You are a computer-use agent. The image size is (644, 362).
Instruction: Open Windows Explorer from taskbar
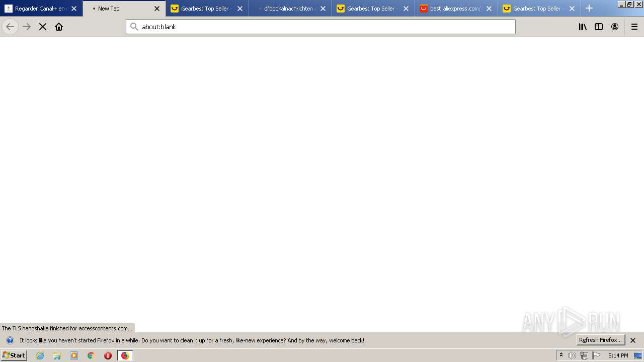[57, 355]
